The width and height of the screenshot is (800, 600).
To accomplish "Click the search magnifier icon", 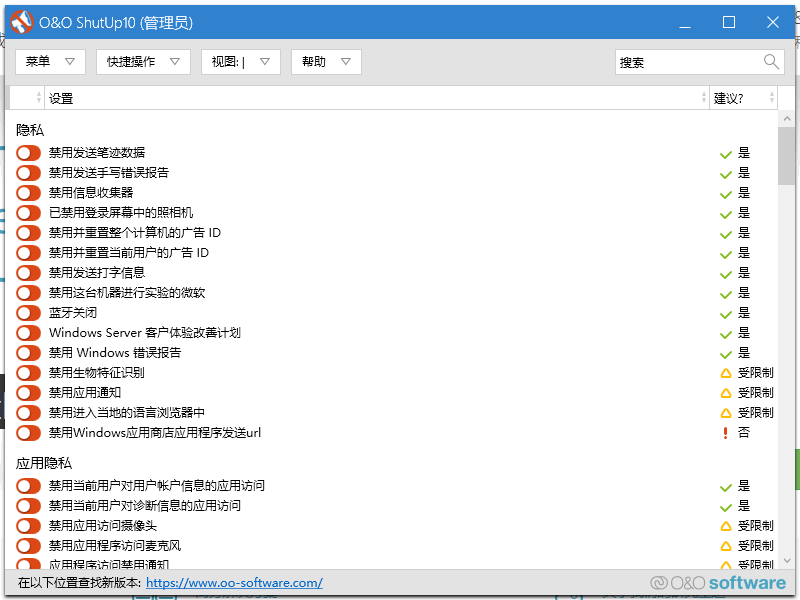I will tap(771, 62).
